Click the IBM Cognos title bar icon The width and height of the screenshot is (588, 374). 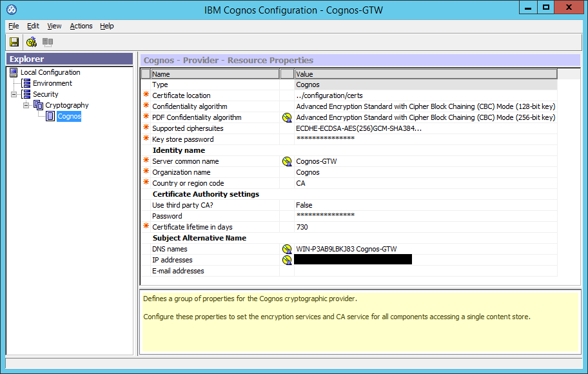pos(12,10)
